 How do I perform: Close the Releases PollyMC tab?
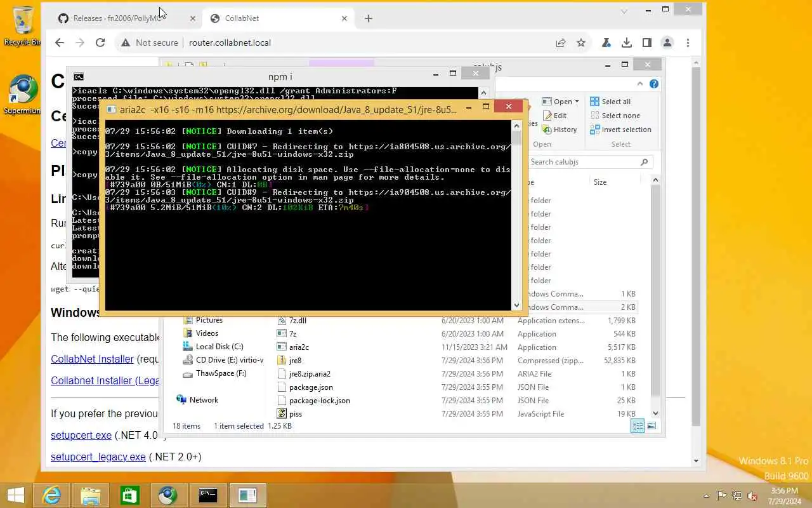click(x=193, y=18)
